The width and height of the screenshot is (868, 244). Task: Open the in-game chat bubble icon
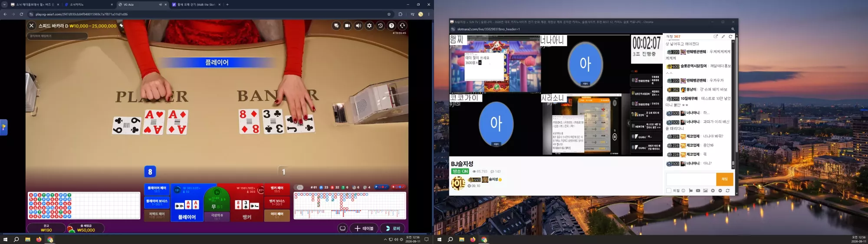click(336, 26)
